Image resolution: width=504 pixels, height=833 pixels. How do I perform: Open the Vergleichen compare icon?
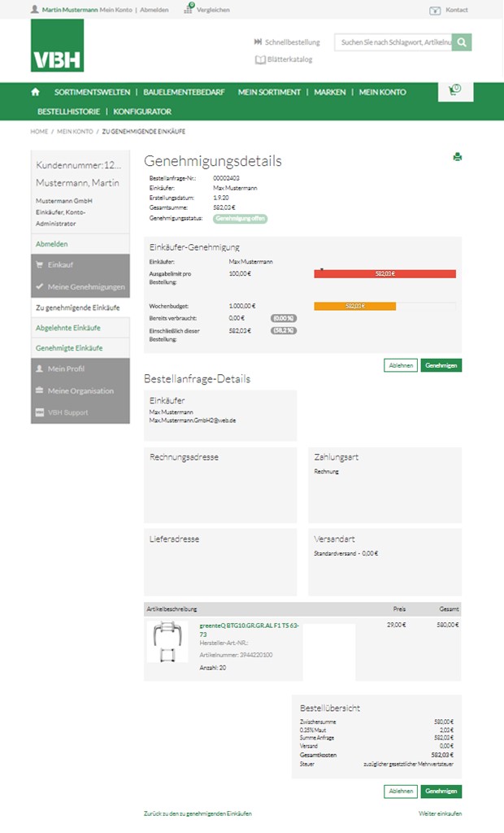[189, 8]
